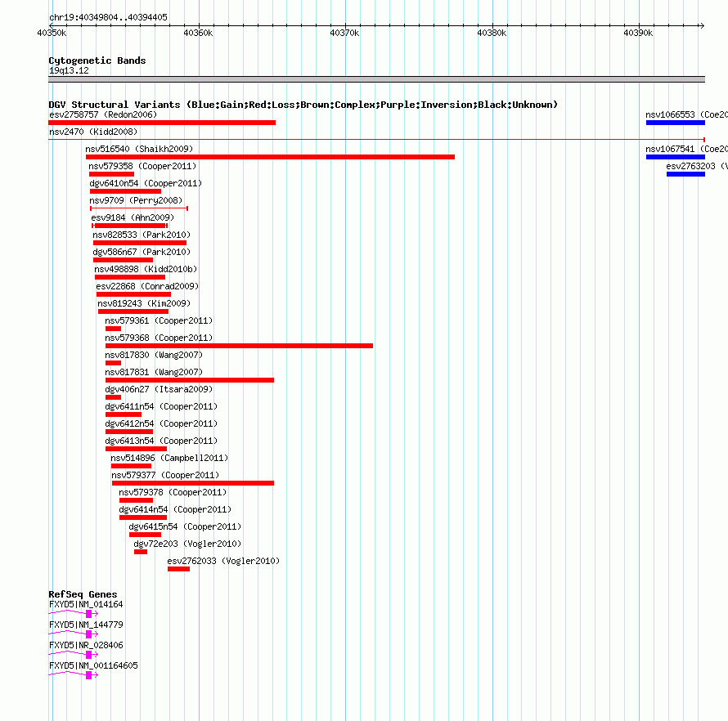Click esv2762033 (Vogler2010) label

(x=223, y=561)
